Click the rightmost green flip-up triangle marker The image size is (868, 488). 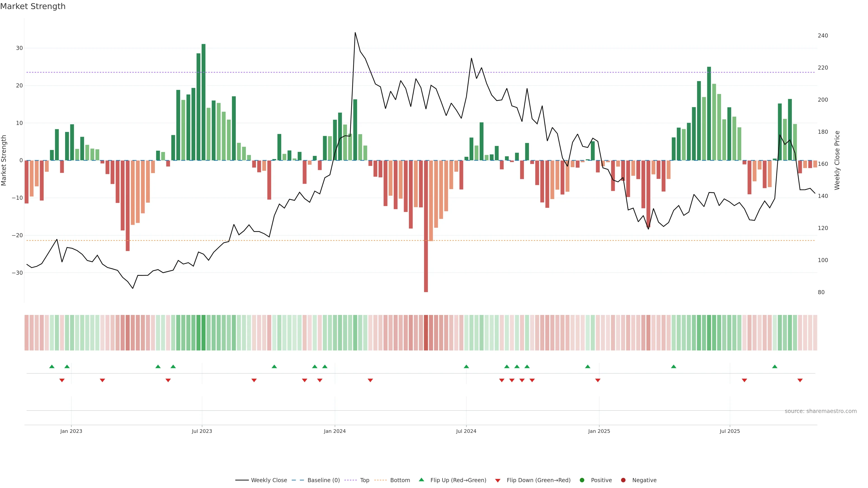click(775, 366)
